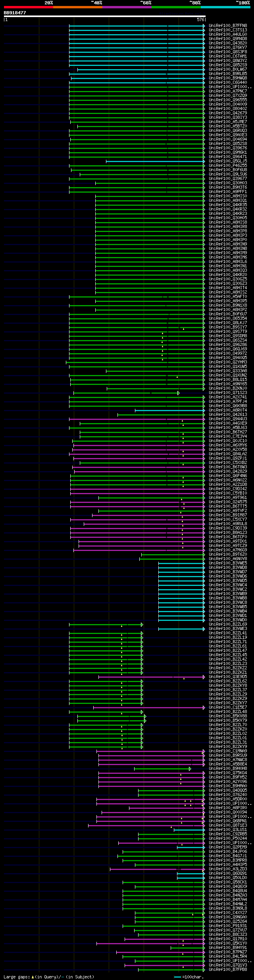The height and width of the screenshot is (980, 254).
Task: Click the purple ~60% identity legend swatch
Action: (127, 7)
